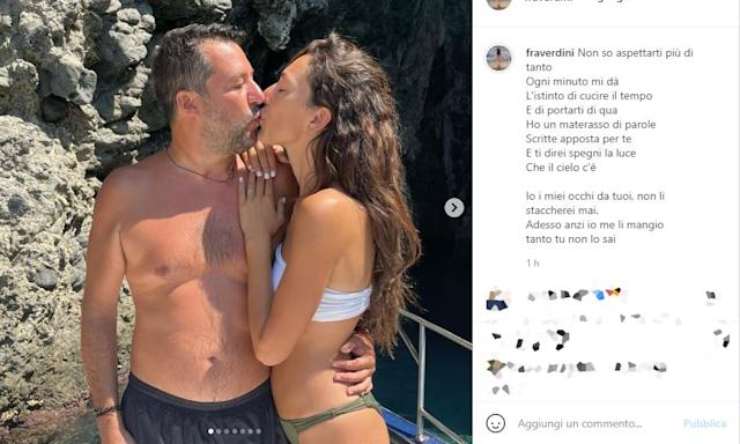Open the fraverdini username link in caption
This screenshot has width=740, height=444.
550,53
